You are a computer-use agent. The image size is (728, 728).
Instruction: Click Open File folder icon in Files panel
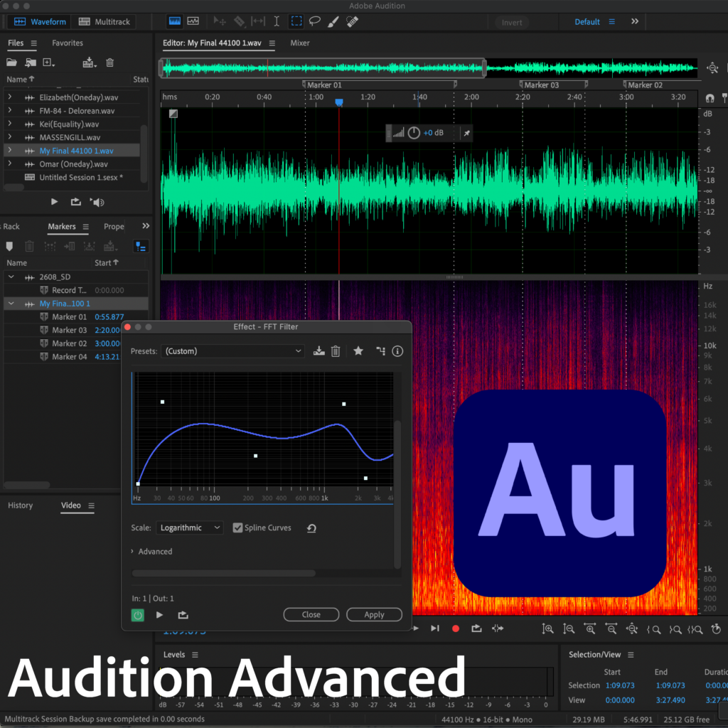point(11,63)
